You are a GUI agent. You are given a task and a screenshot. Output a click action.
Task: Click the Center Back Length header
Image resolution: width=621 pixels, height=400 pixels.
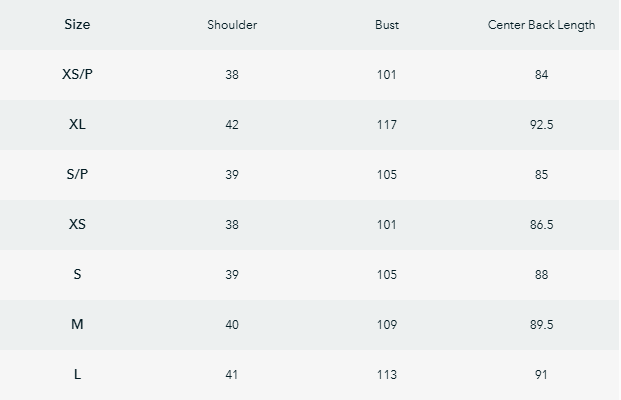(x=541, y=25)
